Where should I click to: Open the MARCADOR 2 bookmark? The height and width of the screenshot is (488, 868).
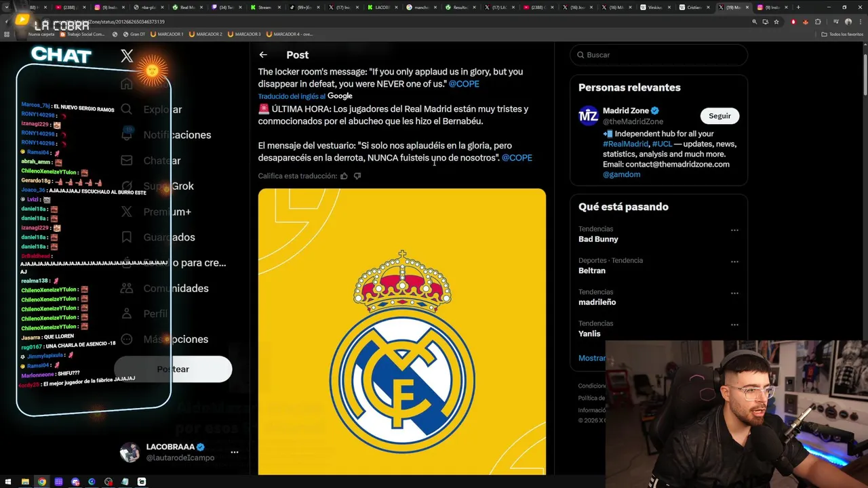pos(206,34)
